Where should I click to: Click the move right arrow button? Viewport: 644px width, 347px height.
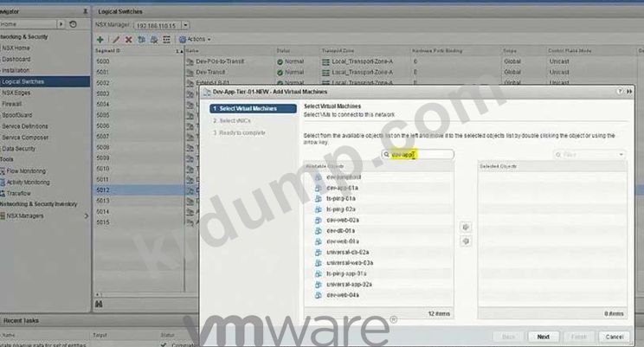pos(466,227)
